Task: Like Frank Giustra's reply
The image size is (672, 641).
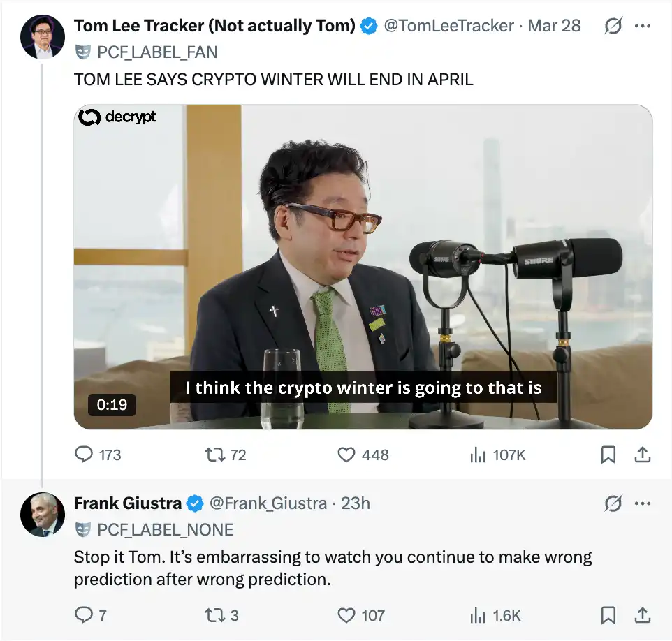Action: pos(346,615)
